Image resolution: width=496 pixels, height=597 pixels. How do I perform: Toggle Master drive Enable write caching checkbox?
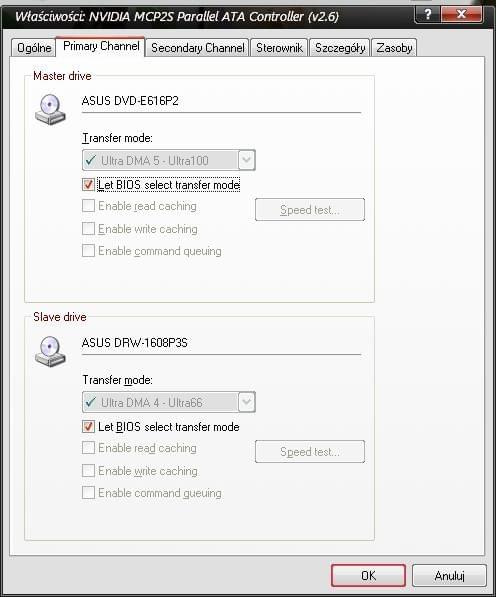88,228
